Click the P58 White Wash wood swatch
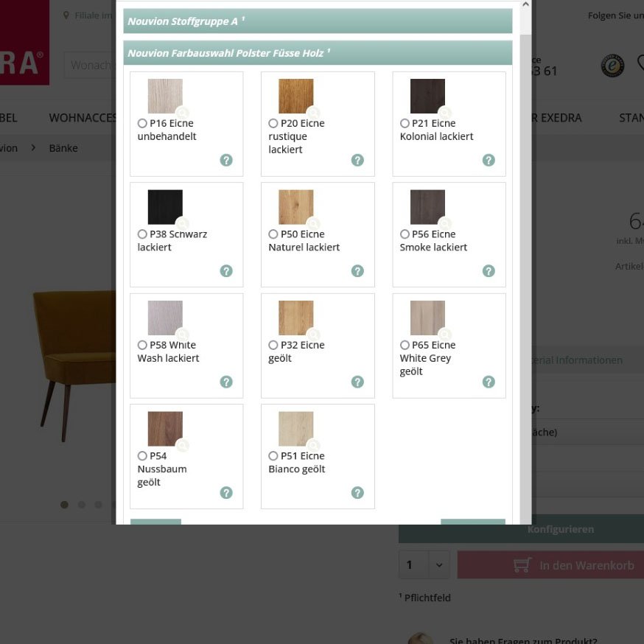644x644 pixels. (164, 317)
